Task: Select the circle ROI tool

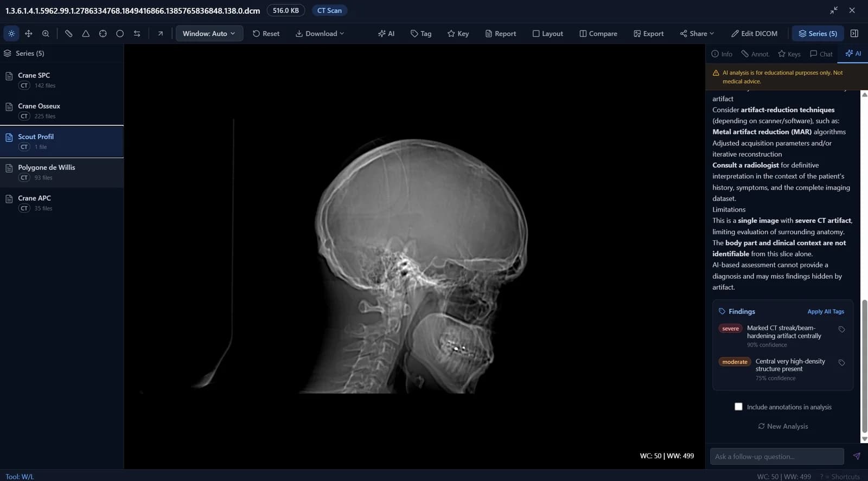Action: tap(120, 34)
